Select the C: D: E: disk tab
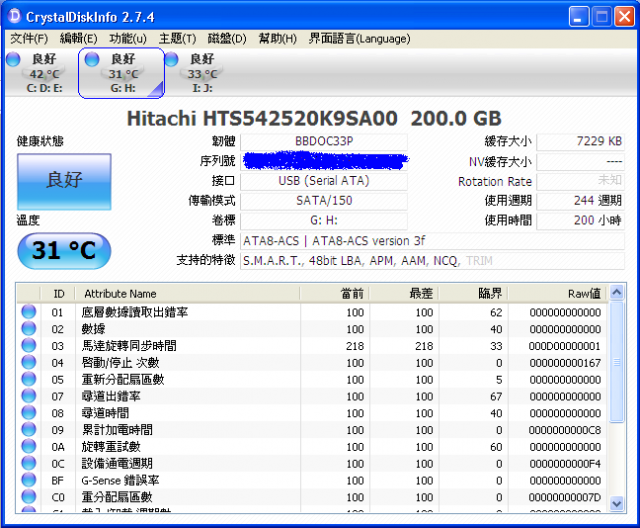Screen dimensions: 640x528 click(39, 73)
